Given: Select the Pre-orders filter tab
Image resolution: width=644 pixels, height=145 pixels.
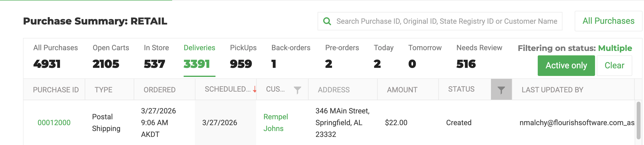Looking at the screenshot, I should [x=342, y=56].
